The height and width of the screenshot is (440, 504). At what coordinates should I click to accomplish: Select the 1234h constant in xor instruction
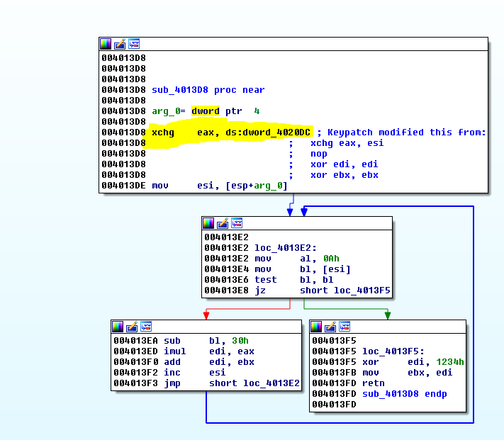coord(450,362)
